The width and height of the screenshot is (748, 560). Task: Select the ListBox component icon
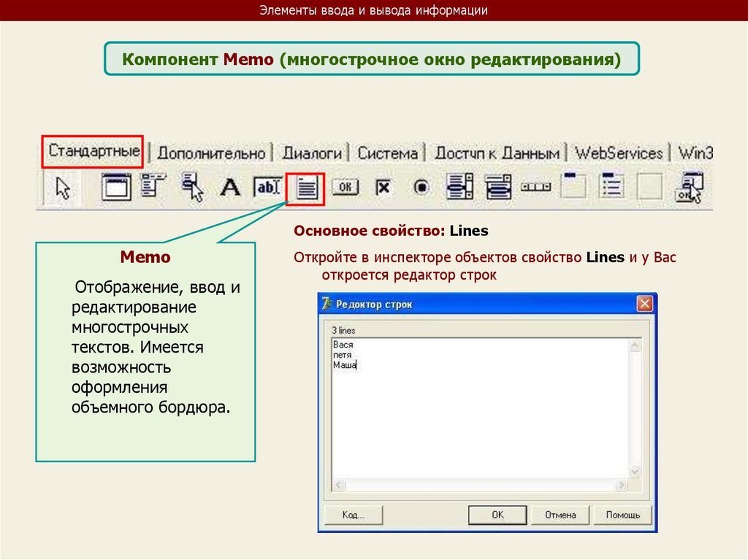[x=459, y=186]
